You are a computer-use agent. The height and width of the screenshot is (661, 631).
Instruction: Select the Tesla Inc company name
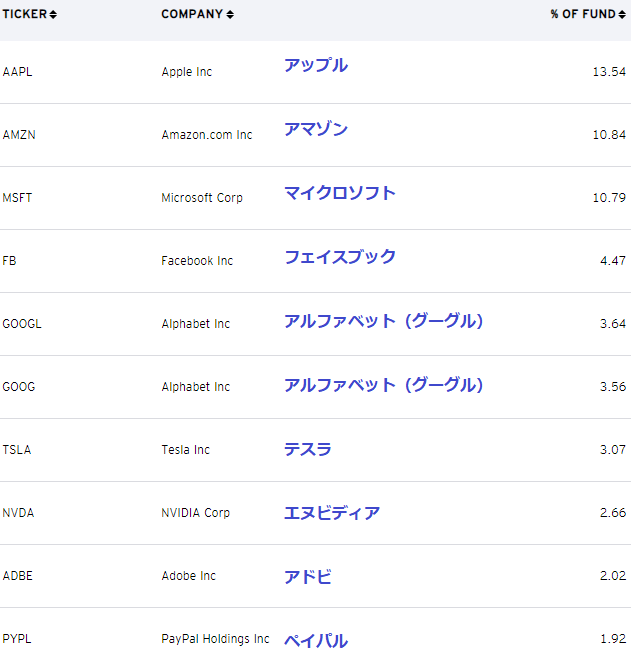pyautogui.click(x=186, y=450)
